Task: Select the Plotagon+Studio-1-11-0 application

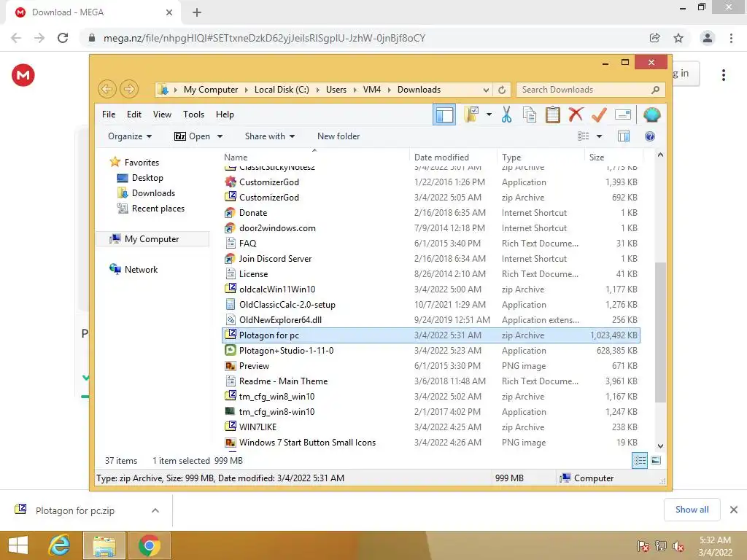Action: tap(430, 351)
